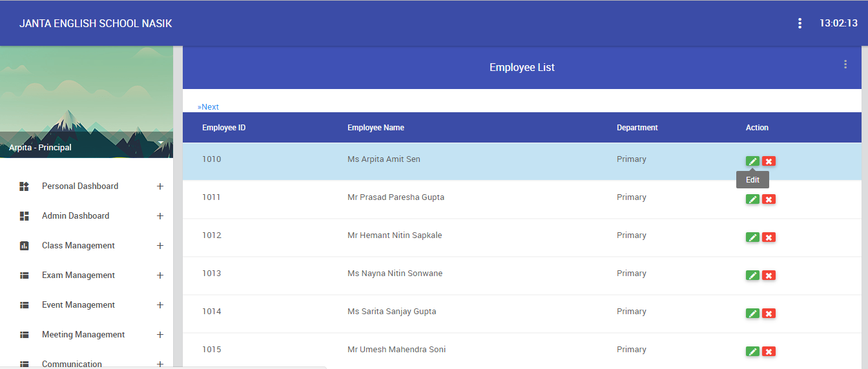The image size is (868, 369).
Task: Open the Arpita - Principal profile dropdown
Action: [160, 143]
